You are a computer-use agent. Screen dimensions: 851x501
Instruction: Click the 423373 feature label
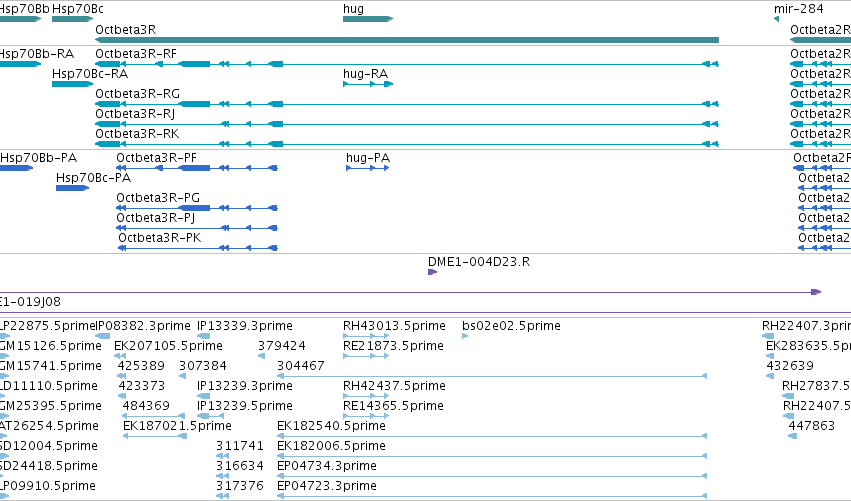coord(142,386)
